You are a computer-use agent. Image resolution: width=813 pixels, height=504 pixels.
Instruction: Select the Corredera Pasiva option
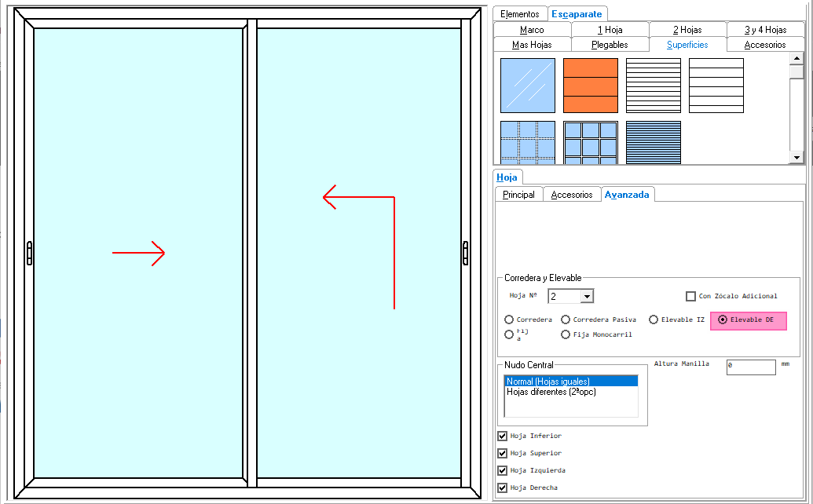click(x=566, y=320)
